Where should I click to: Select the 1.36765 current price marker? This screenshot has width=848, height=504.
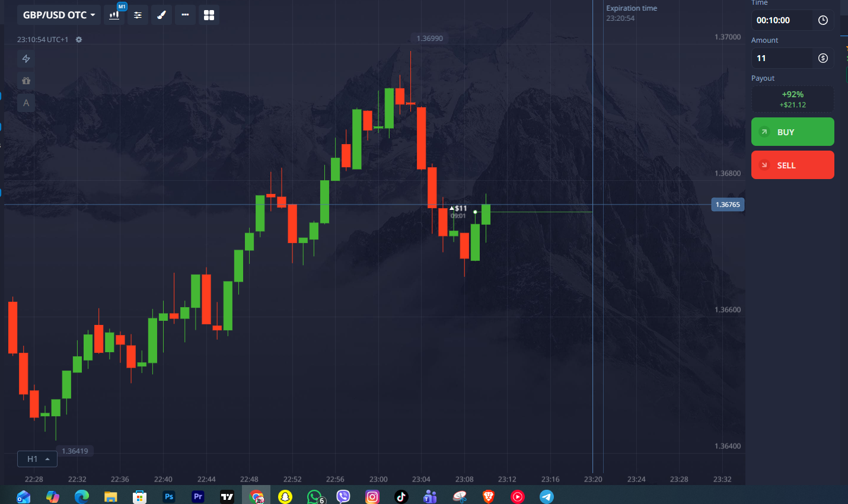tap(728, 205)
